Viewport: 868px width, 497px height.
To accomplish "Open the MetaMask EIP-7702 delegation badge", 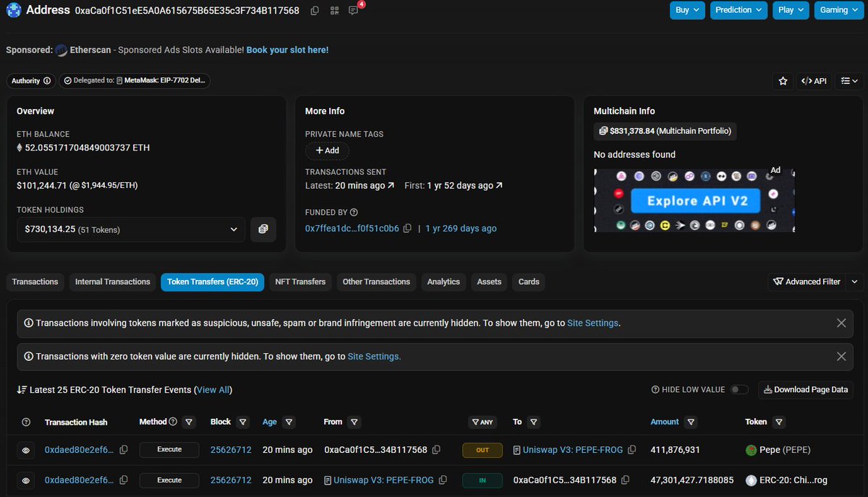I will point(135,81).
